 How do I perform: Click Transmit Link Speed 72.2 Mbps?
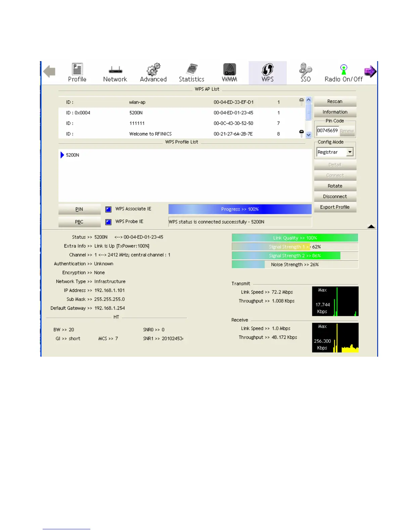click(282, 292)
